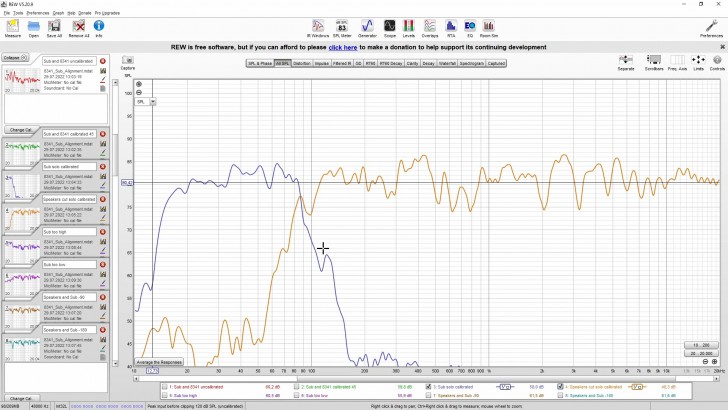Open the Overlays window
The height and width of the screenshot is (410, 728).
pos(430,29)
